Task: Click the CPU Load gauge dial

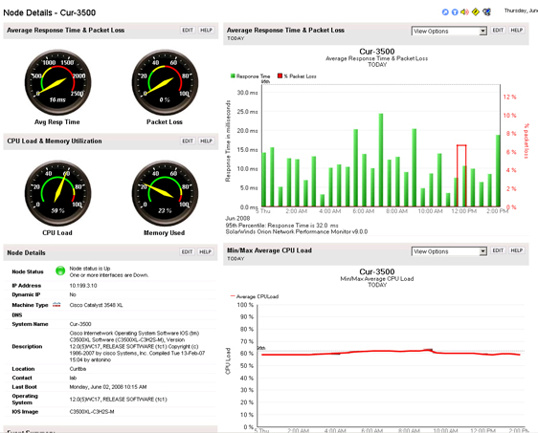Action: 58,194
